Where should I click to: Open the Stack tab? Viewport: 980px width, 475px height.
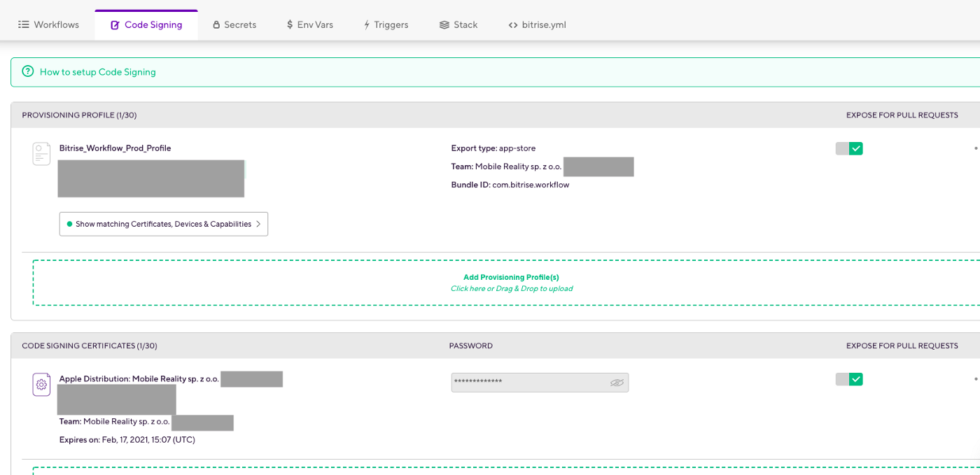pyautogui.click(x=458, y=24)
